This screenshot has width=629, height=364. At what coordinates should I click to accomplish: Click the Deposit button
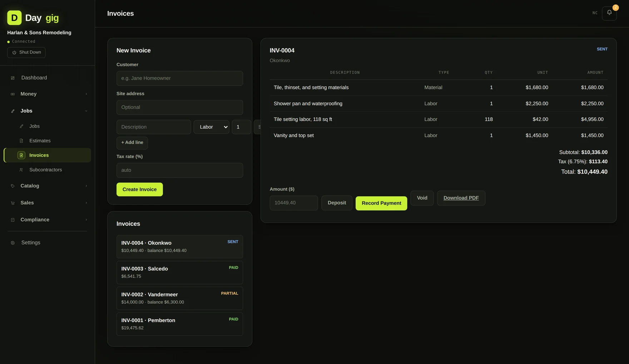coord(337,203)
